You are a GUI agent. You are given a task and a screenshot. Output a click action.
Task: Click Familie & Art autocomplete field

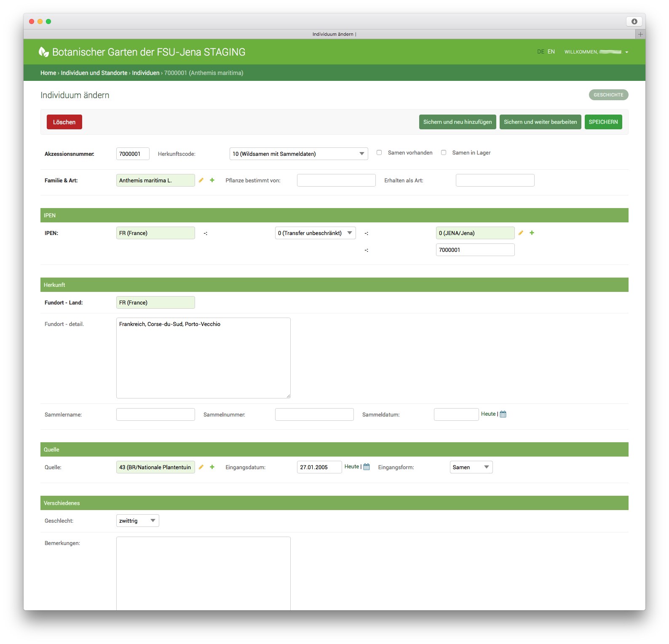click(x=155, y=180)
